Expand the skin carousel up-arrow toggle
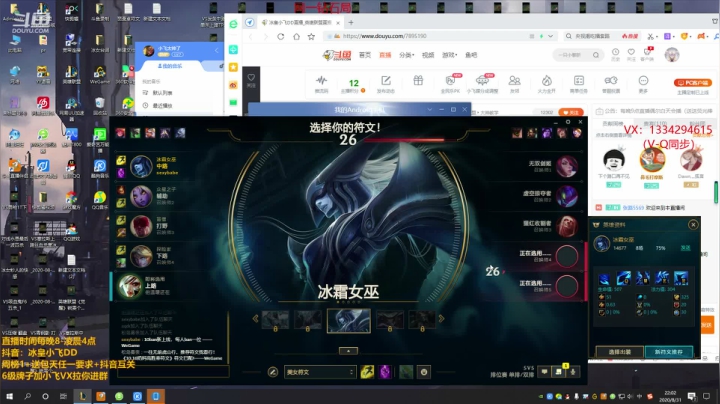720x404 pixels. coord(348,351)
